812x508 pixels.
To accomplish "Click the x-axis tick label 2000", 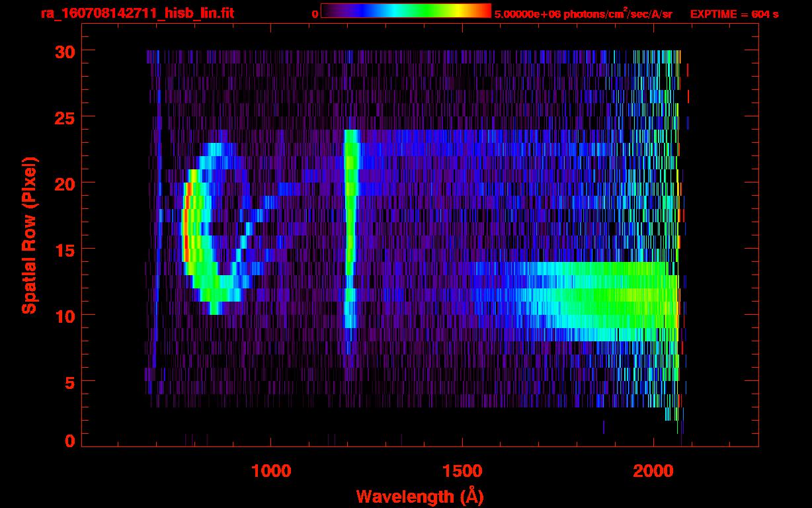I will click(x=653, y=470).
